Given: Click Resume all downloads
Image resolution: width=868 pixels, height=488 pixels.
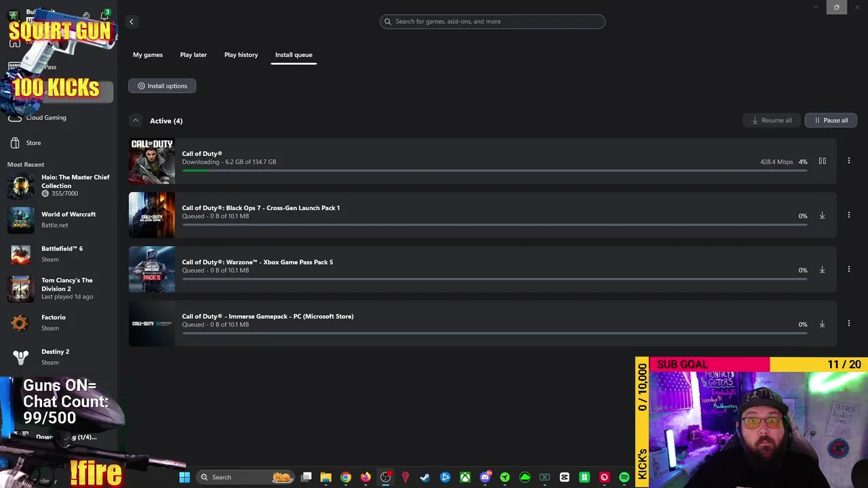Looking at the screenshot, I should tap(772, 120).
